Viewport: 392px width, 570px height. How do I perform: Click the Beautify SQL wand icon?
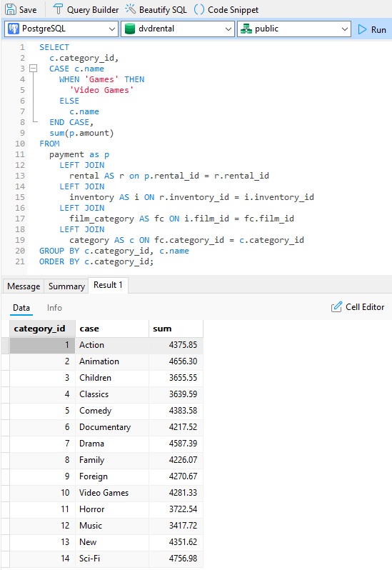pyautogui.click(x=130, y=9)
